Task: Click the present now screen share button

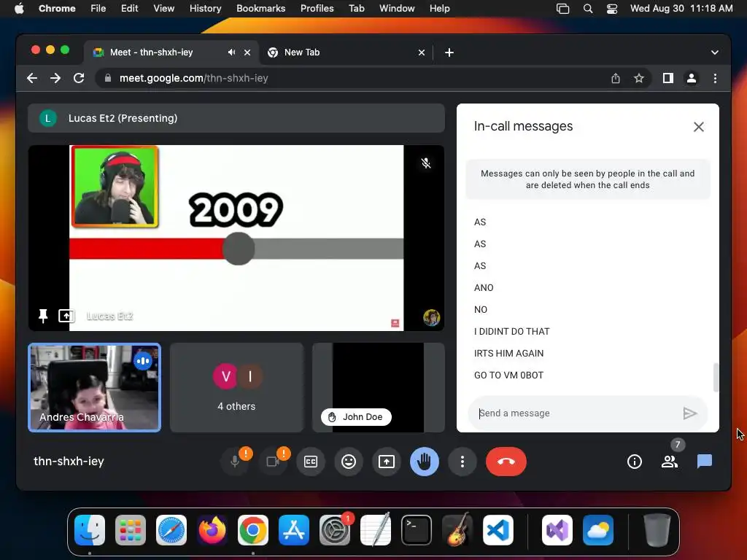Action: [x=387, y=462]
